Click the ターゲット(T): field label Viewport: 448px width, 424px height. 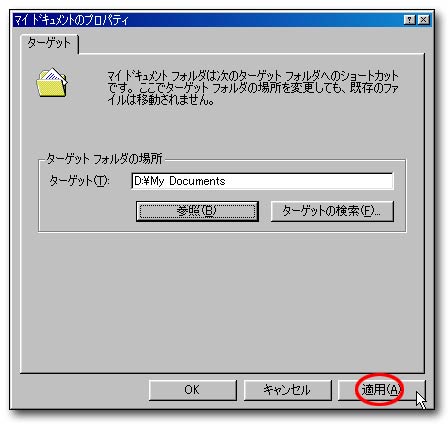tap(79, 181)
